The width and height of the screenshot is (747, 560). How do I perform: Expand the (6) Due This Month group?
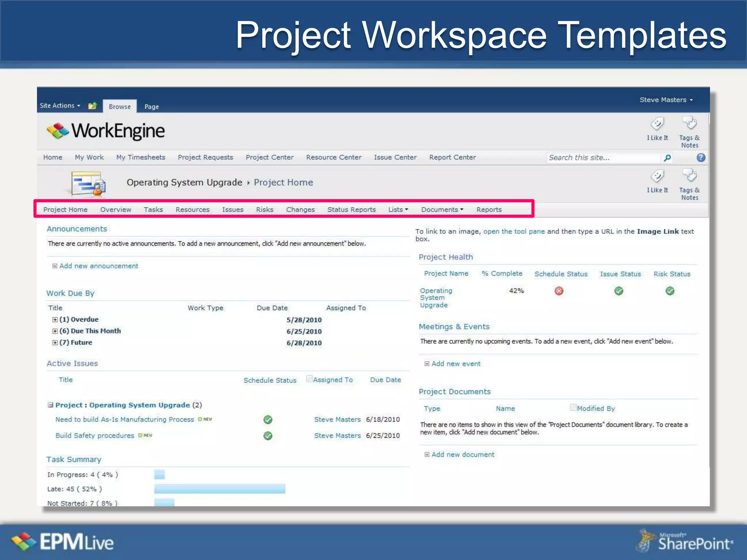point(55,331)
